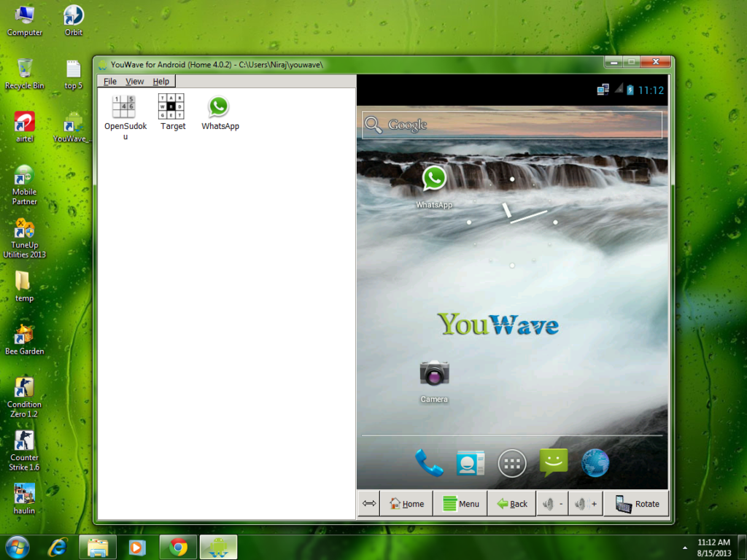Viewport: 747px width, 560px height.
Task: Click the YouWave Menu button
Action: coord(461,503)
